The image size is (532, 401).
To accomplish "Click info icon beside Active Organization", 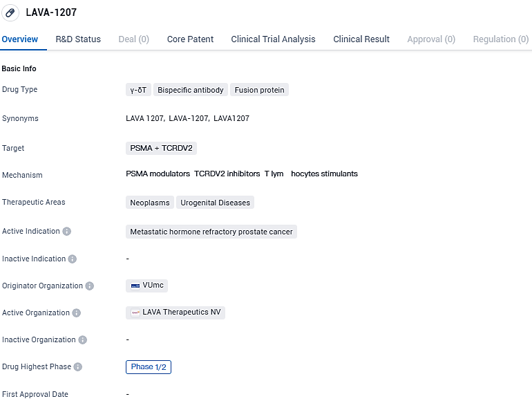I will coord(77,313).
